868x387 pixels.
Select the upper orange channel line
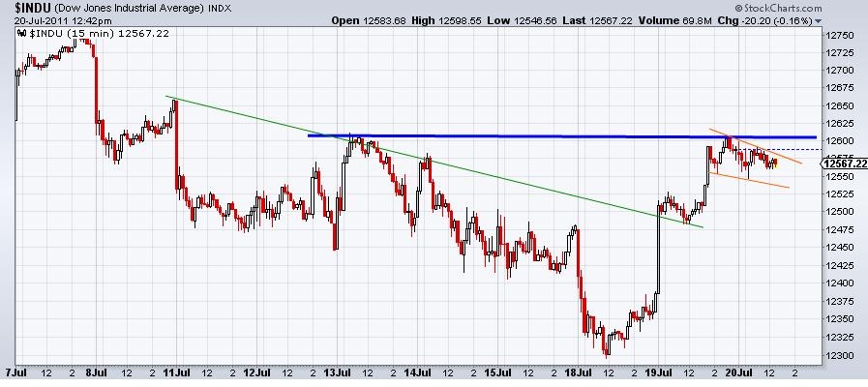pyautogui.click(x=755, y=145)
